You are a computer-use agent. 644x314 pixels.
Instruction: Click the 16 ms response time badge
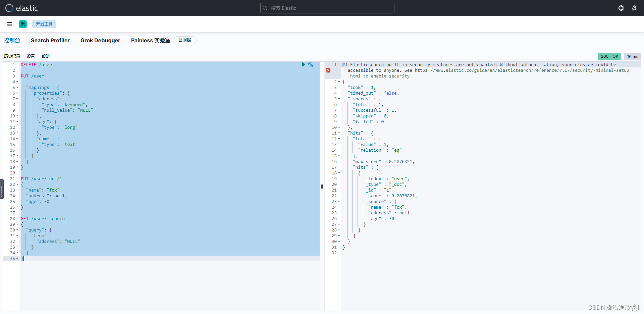click(x=633, y=57)
